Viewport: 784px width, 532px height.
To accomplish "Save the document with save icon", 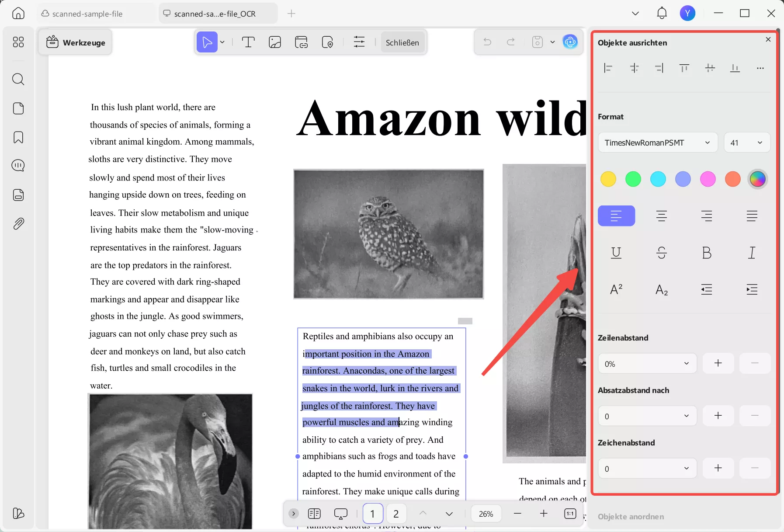I will click(538, 42).
